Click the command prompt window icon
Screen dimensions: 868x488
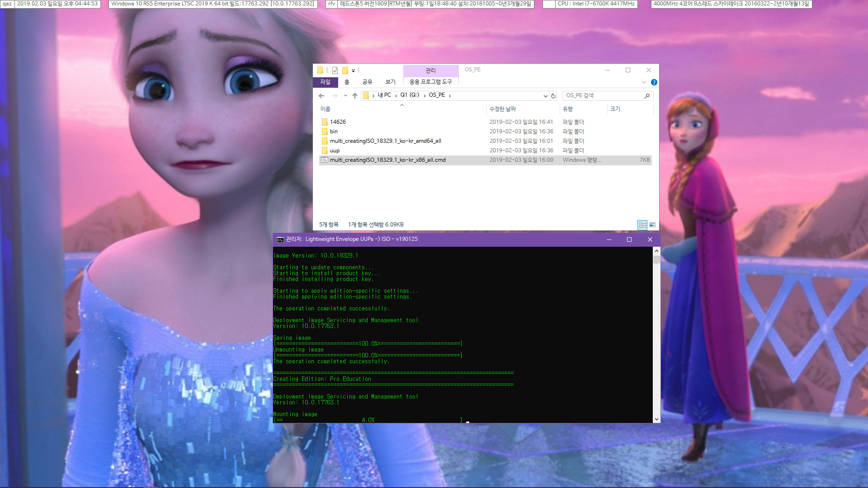(280, 239)
